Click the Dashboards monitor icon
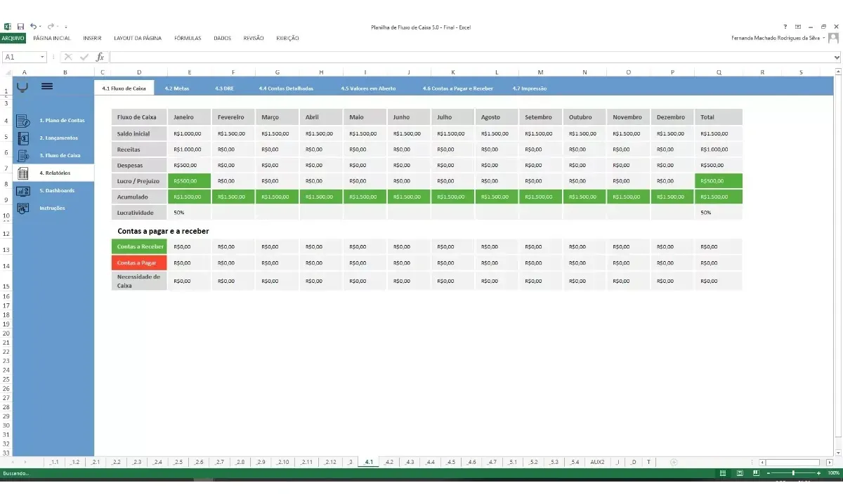Viewport: 843px width, 504px height. point(22,191)
